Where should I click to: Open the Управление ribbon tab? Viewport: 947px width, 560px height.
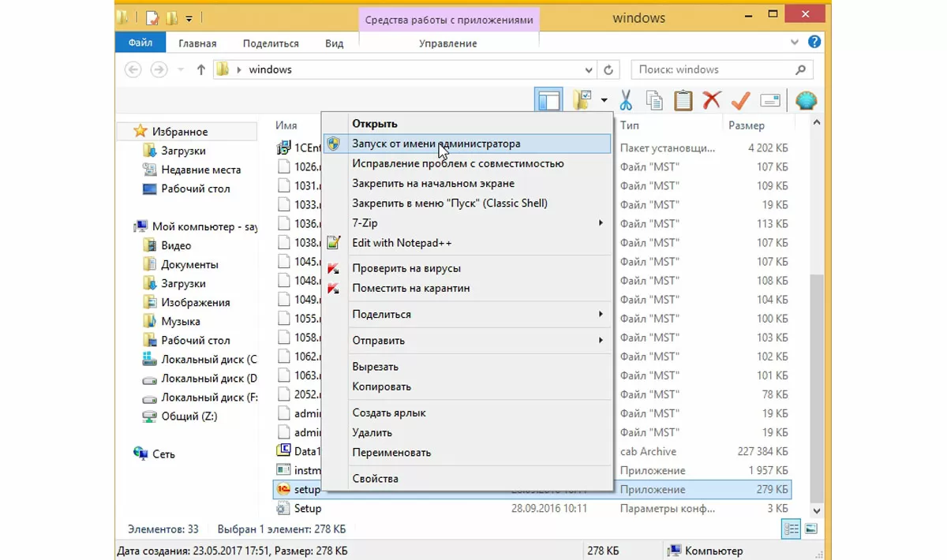pyautogui.click(x=447, y=43)
